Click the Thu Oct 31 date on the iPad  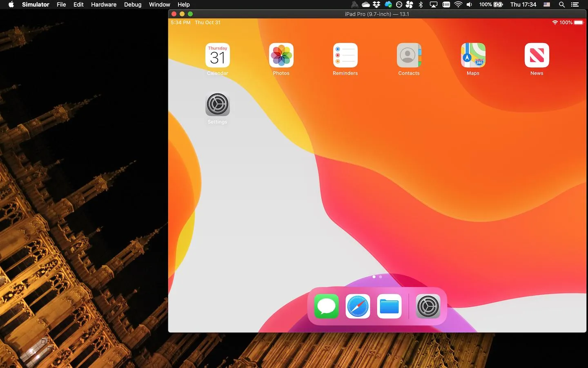click(207, 22)
